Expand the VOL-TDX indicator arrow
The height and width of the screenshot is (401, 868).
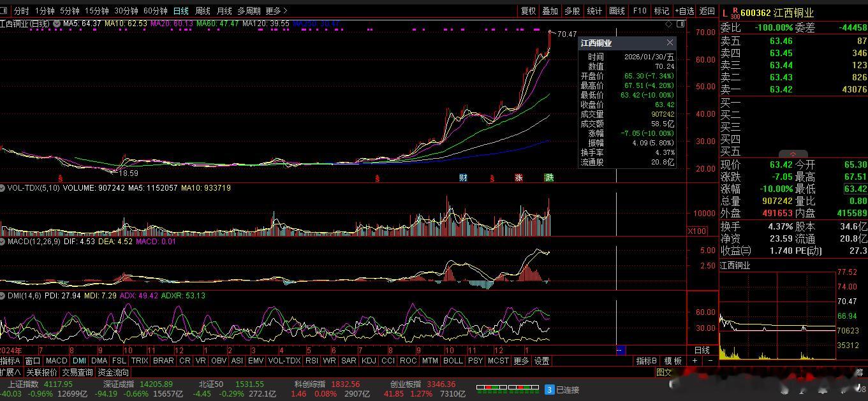point(3,188)
